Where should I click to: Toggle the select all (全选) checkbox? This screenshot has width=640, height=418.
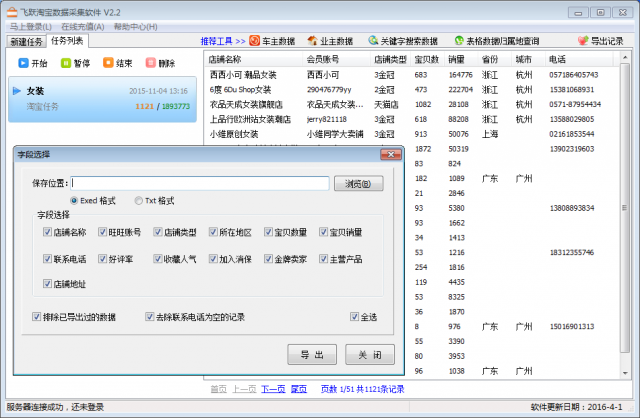coord(355,316)
